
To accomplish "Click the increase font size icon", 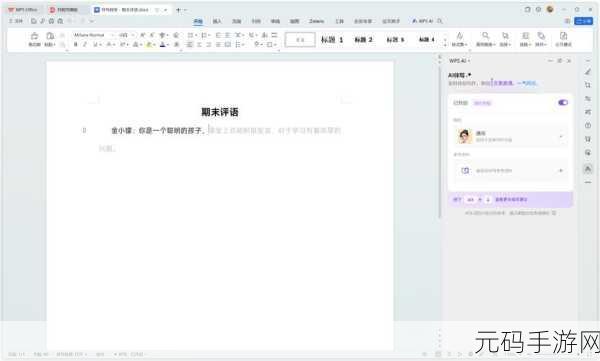I will [143, 35].
